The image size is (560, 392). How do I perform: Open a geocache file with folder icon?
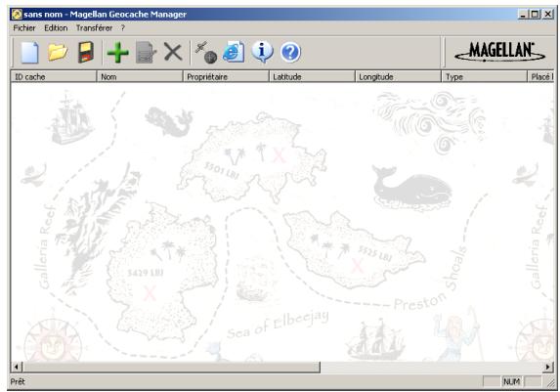coord(58,53)
